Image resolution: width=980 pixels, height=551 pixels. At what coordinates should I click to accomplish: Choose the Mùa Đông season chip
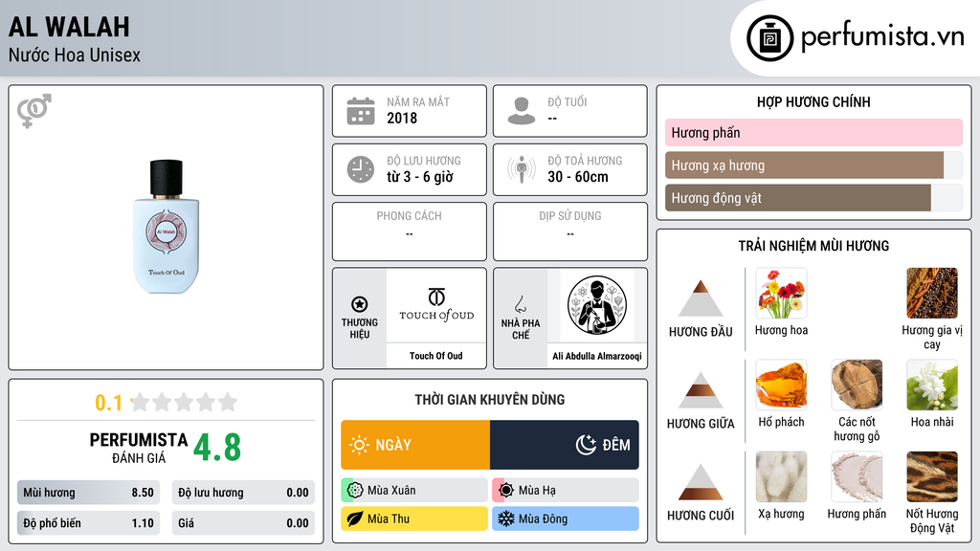tap(566, 518)
